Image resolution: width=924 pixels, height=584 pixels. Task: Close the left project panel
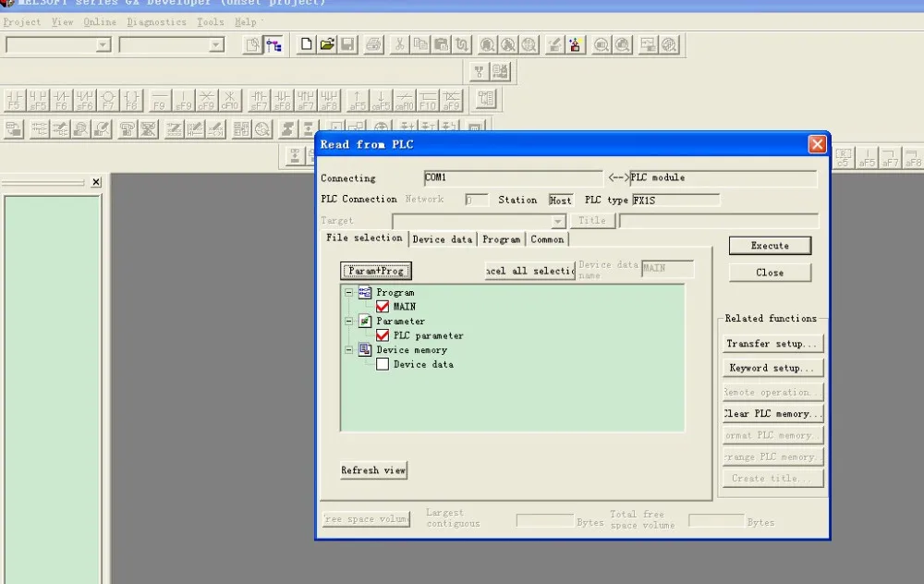tap(96, 182)
